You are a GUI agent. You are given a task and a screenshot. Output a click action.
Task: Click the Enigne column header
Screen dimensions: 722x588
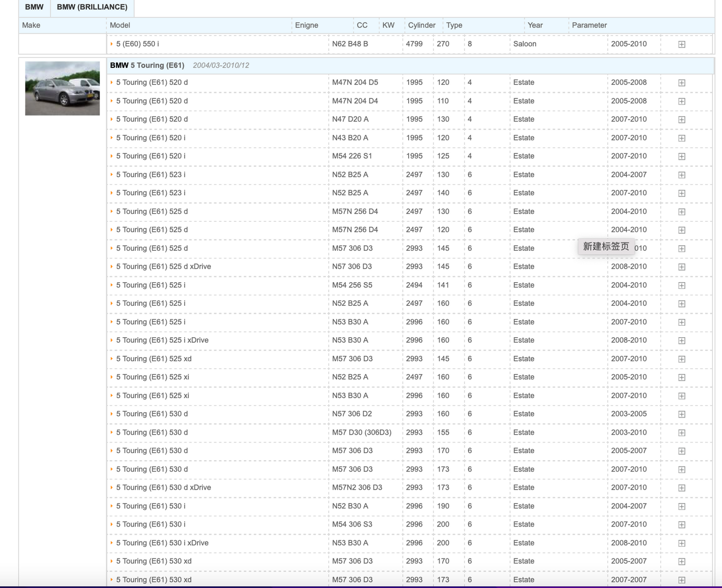coord(307,25)
